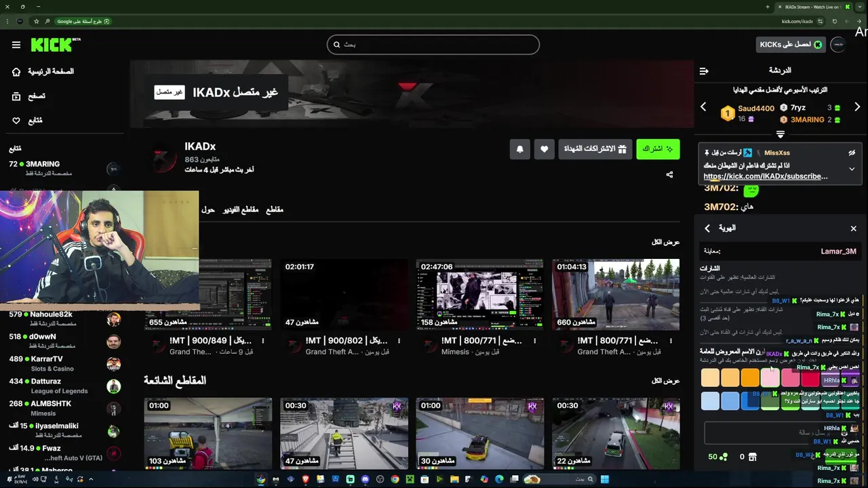Click عرض الكل for popular clips
The width and height of the screenshot is (868, 488).
tap(665, 381)
